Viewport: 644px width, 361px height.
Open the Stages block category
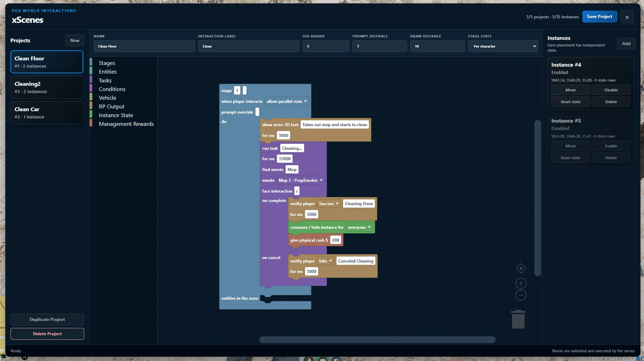pos(107,63)
